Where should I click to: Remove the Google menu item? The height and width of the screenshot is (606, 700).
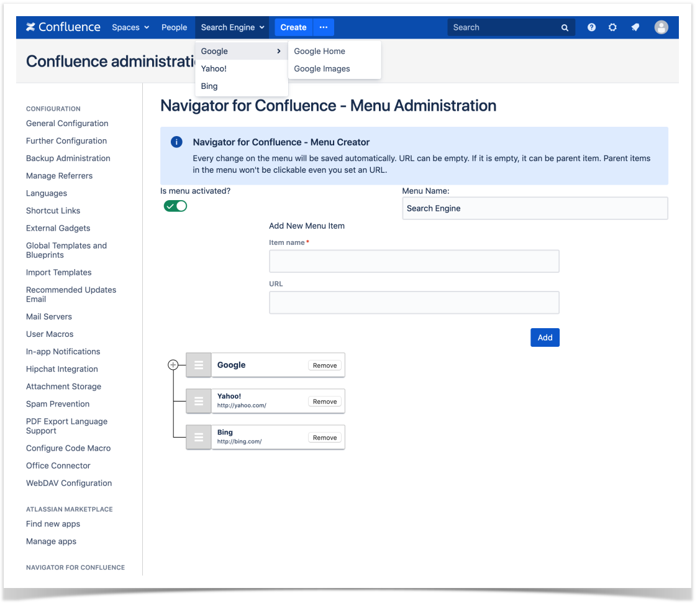(x=325, y=365)
